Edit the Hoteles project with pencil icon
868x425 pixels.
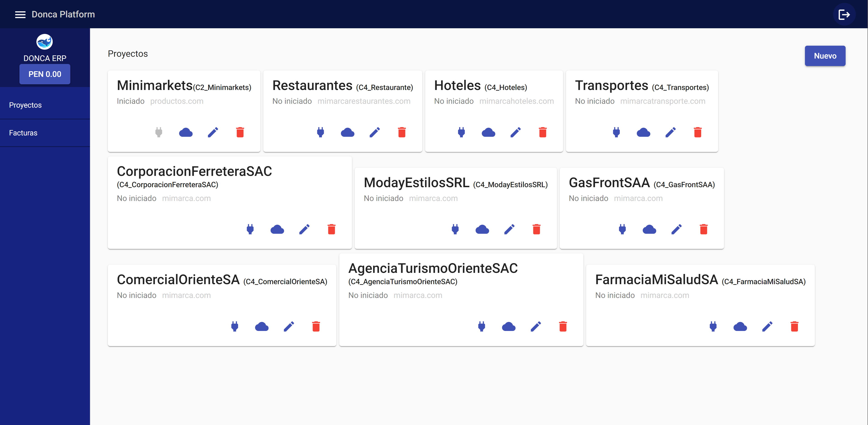pos(516,132)
